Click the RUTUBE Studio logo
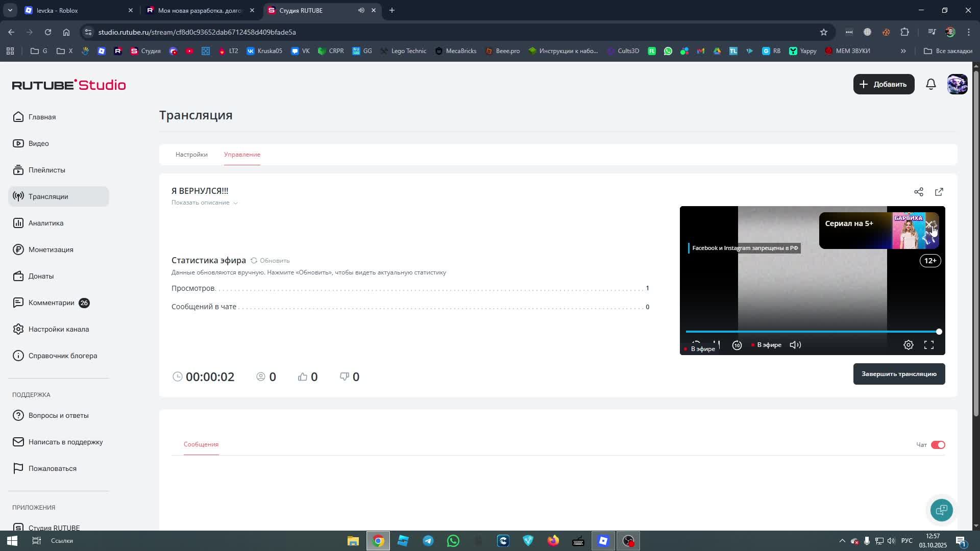The width and height of the screenshot is (980, 551). (x=69, y=85)
